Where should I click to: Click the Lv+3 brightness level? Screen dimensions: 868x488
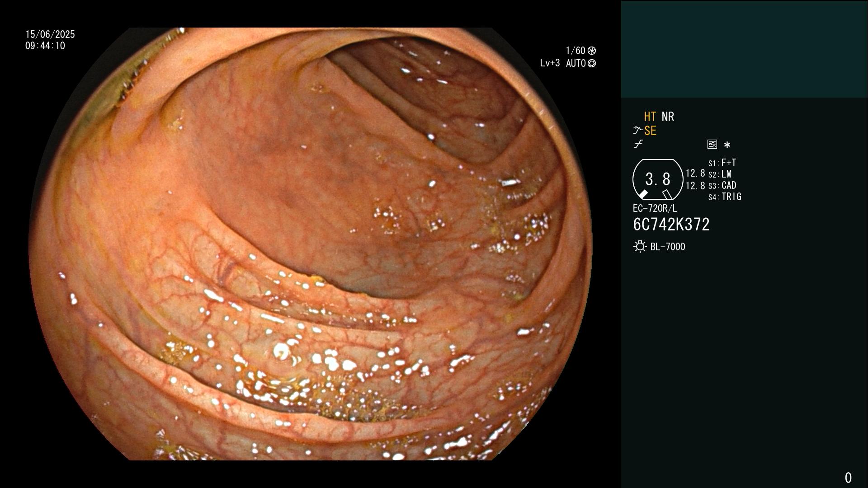click(x=550, y=63)
